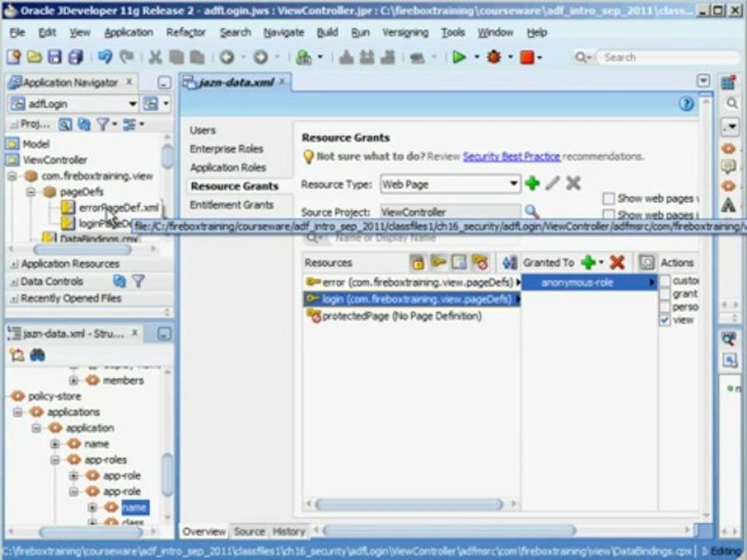Select protectedPage (No Page Definition) row

tap(402, 316)
